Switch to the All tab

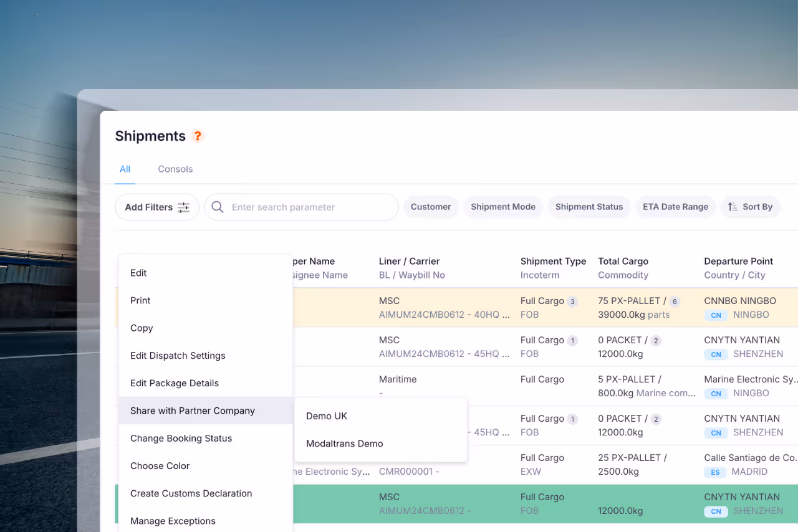pyautogui.click(x=125, y=169)
